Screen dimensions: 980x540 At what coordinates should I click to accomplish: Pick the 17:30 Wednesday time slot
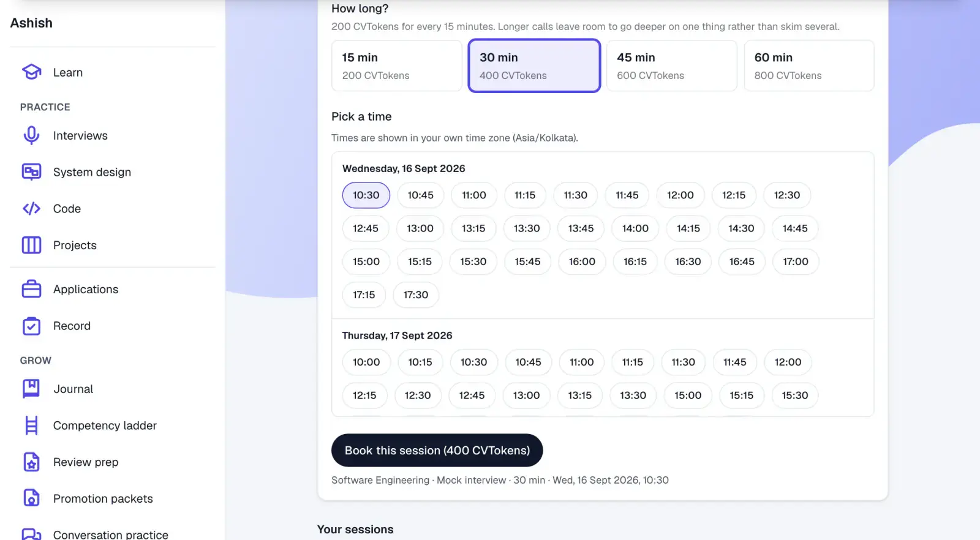(416, 294)
